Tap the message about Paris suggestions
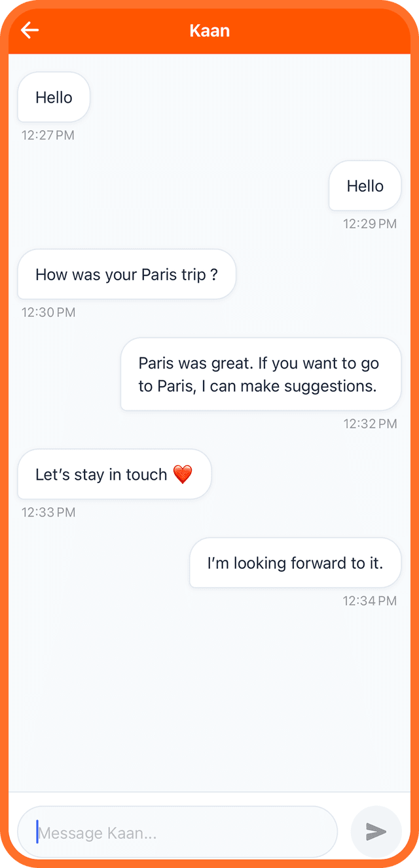Screen dimensions: 419x868 260,374
